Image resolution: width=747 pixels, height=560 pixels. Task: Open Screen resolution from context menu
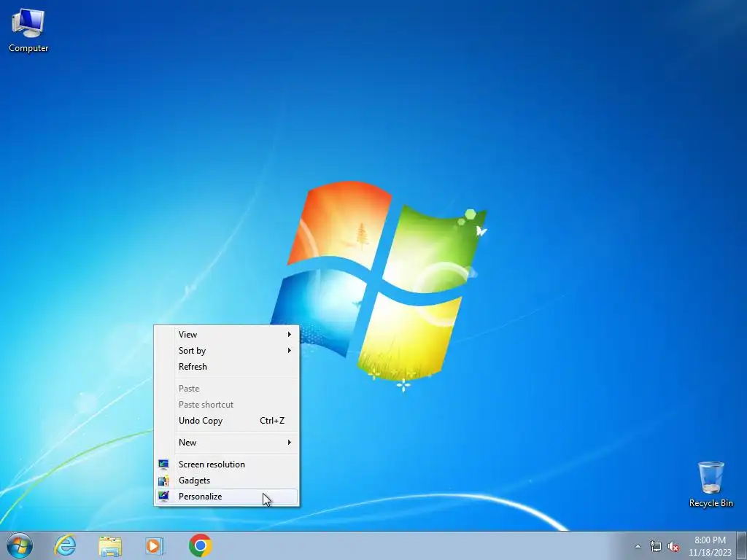[x=227, y=464]
